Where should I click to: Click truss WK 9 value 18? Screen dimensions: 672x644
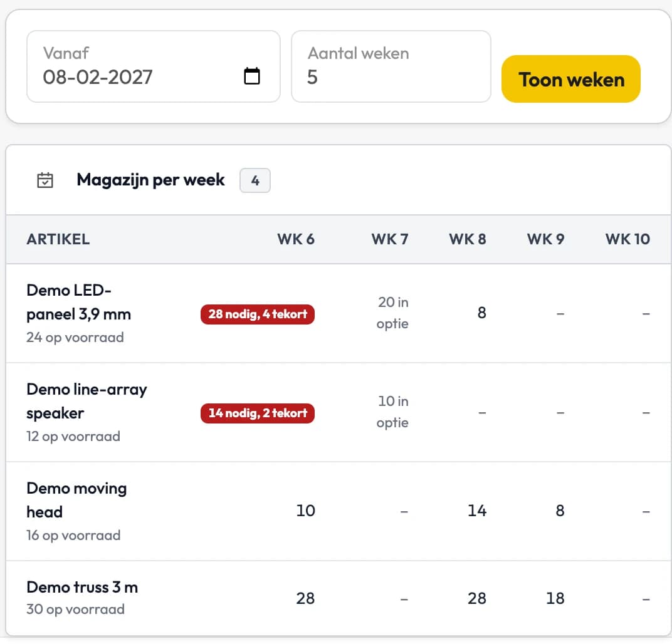(x=555, y=599)
